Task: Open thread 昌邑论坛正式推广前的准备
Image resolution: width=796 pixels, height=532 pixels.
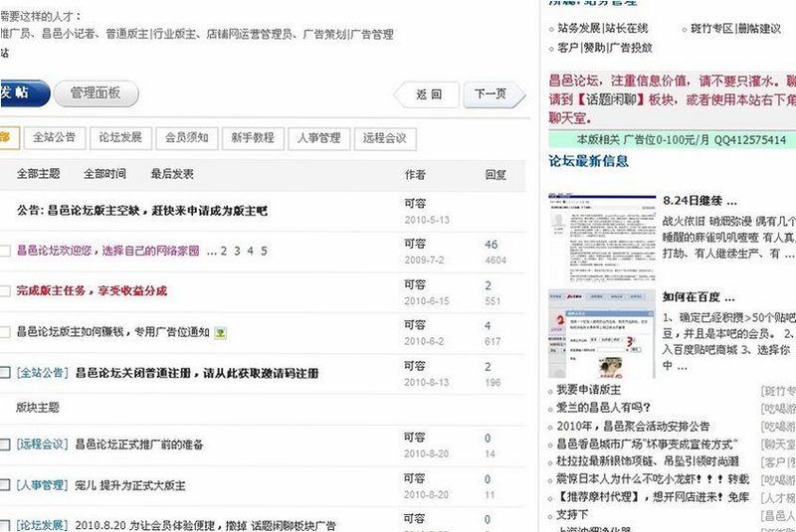Action: pyautogui.click(x=139, y=444)
